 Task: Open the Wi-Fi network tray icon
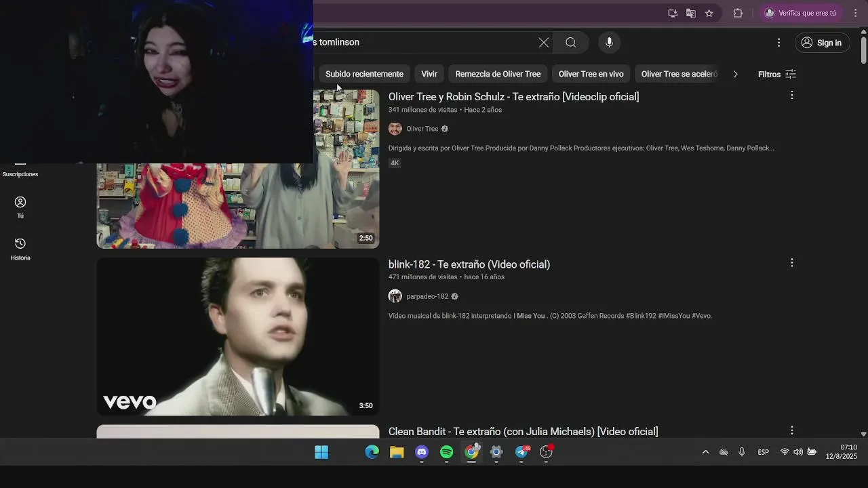point(785,452)
